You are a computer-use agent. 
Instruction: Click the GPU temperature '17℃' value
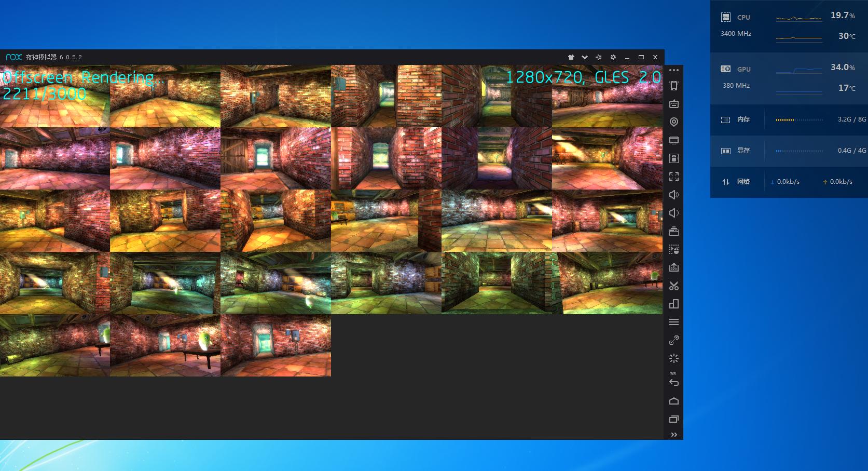click(x=847, y=88)
